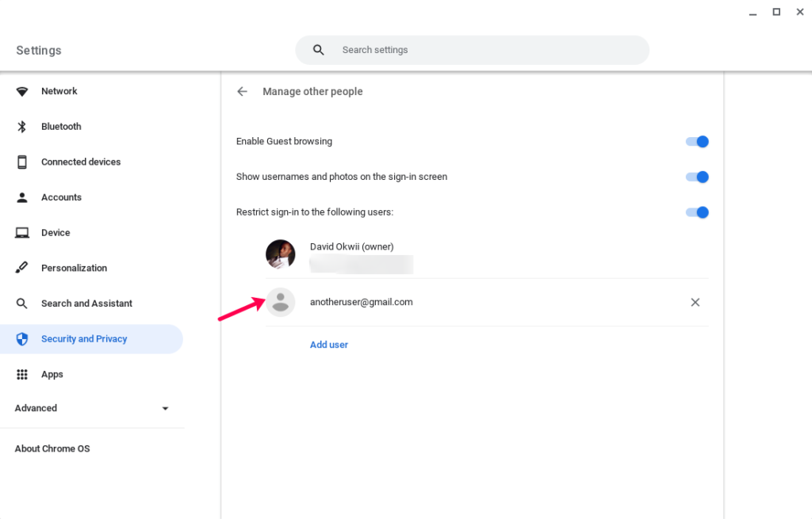Click the Personalization brush icon
The width and height of the screenshot is (812, 519).
[21, 268]
